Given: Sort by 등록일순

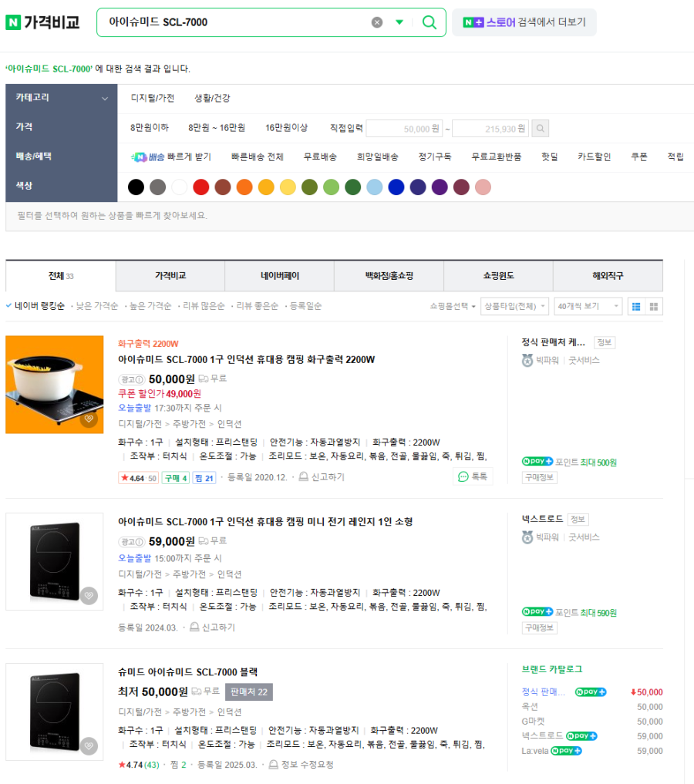Looking at the screenshot, I should pyautogui.click(x=305, y=306).
